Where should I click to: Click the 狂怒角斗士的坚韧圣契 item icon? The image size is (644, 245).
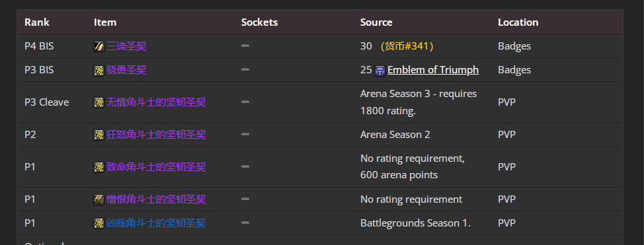[99, 135]
